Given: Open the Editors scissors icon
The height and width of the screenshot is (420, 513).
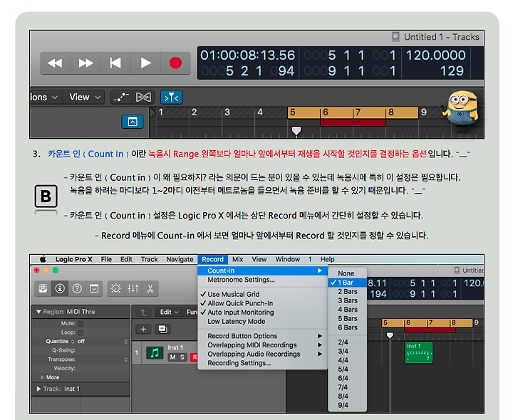Looking at the screenshot, I should [150, 288].
